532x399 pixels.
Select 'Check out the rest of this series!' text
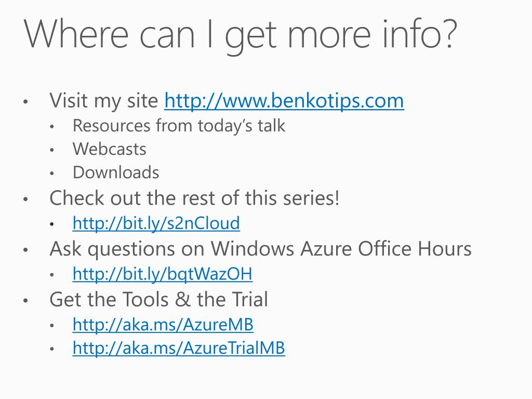(x=194, y=198)
